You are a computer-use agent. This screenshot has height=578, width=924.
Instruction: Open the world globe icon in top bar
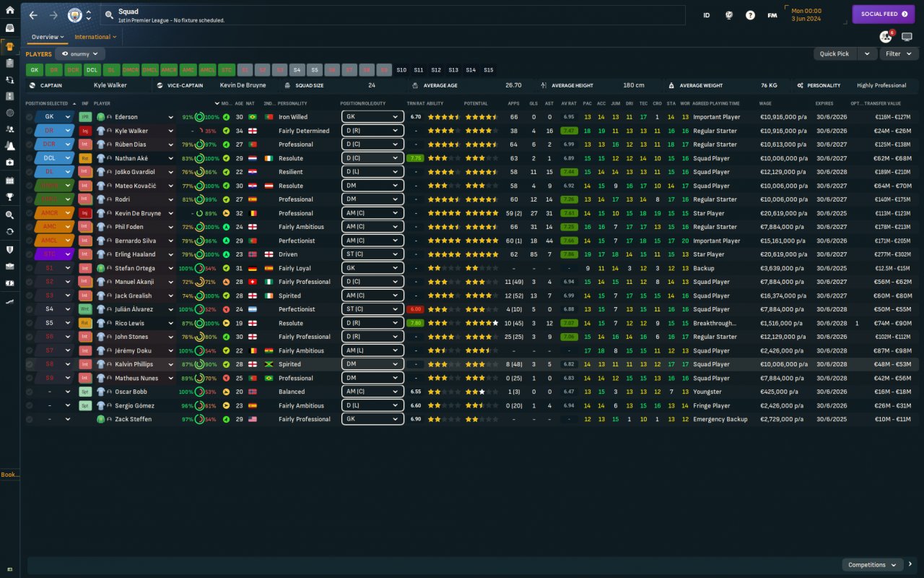(729, 15)
